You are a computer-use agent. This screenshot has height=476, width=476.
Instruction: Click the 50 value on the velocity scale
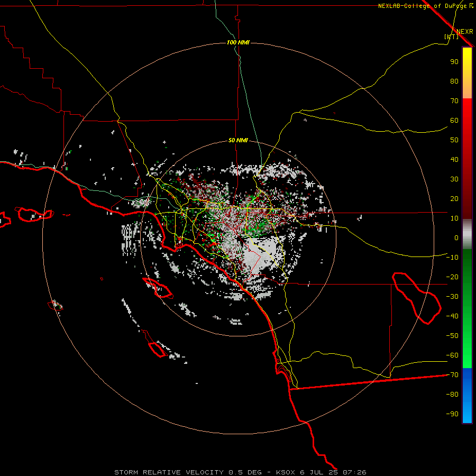click(454, 140)
